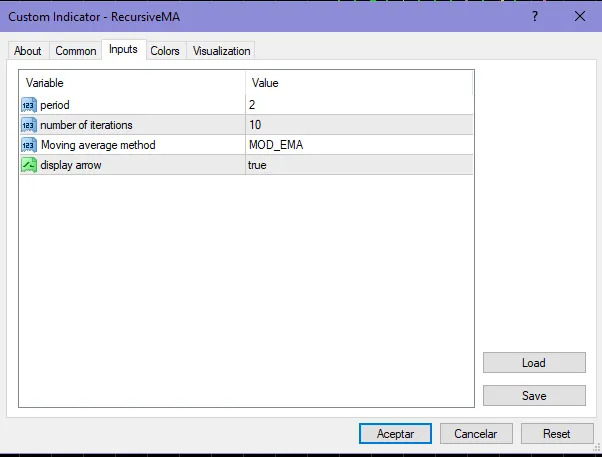
Task: Click the icon next to number of iterations
Action: [x=28, y=125]
